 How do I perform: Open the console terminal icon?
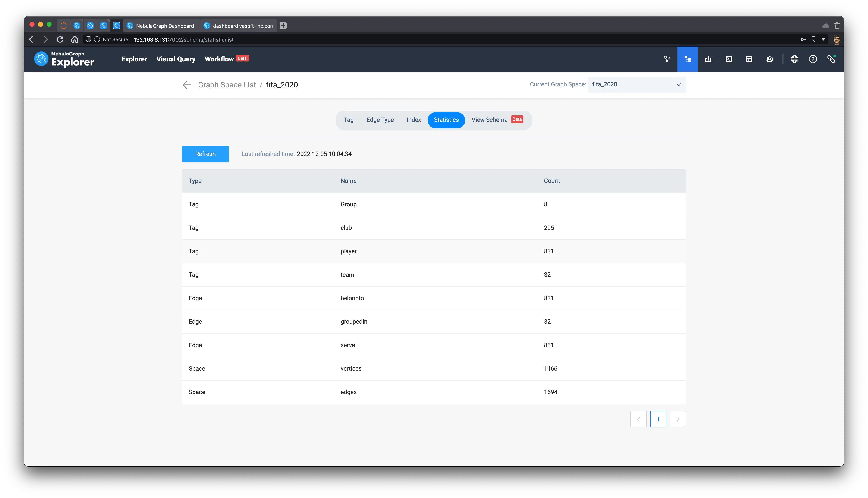coord(729,59)
